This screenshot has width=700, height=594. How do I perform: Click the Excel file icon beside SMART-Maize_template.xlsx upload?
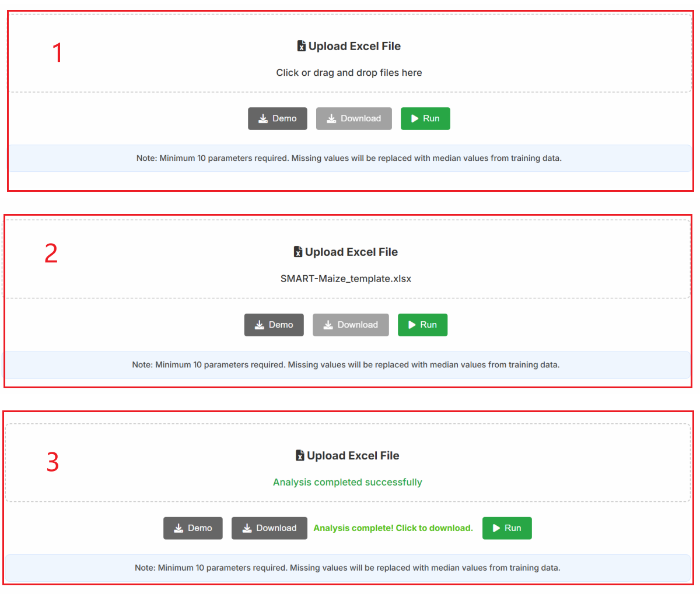298,252
